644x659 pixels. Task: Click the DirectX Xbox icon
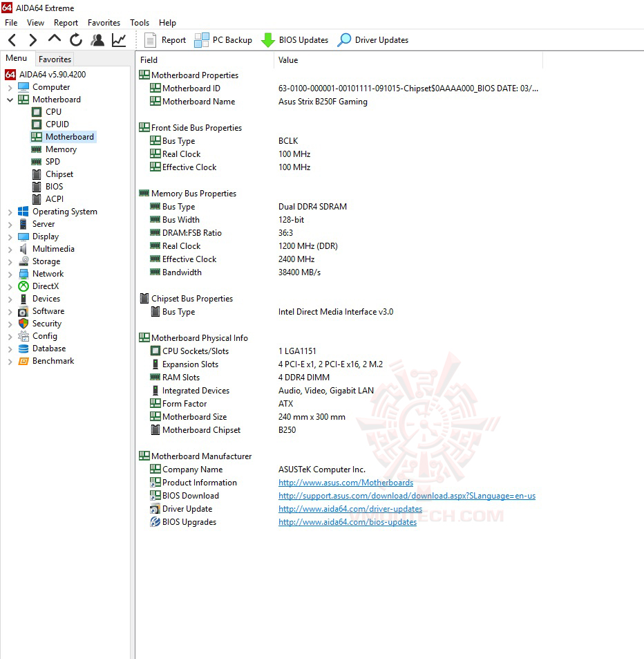(x=23, y=287)
